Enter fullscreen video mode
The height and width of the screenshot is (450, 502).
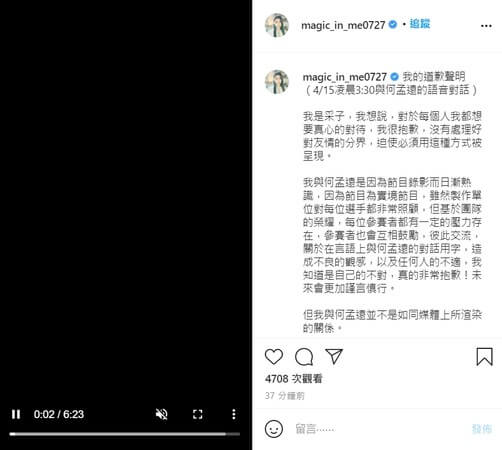(x=198, y=414)
